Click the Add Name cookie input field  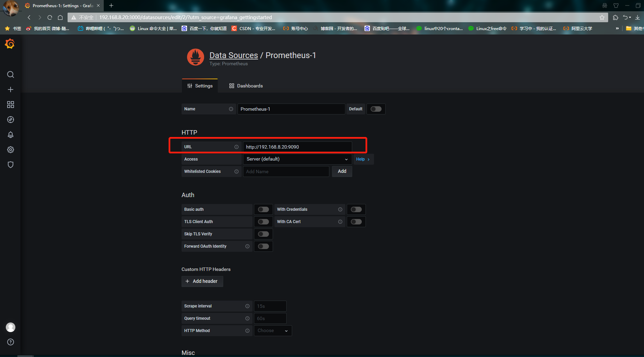(286, 171)
